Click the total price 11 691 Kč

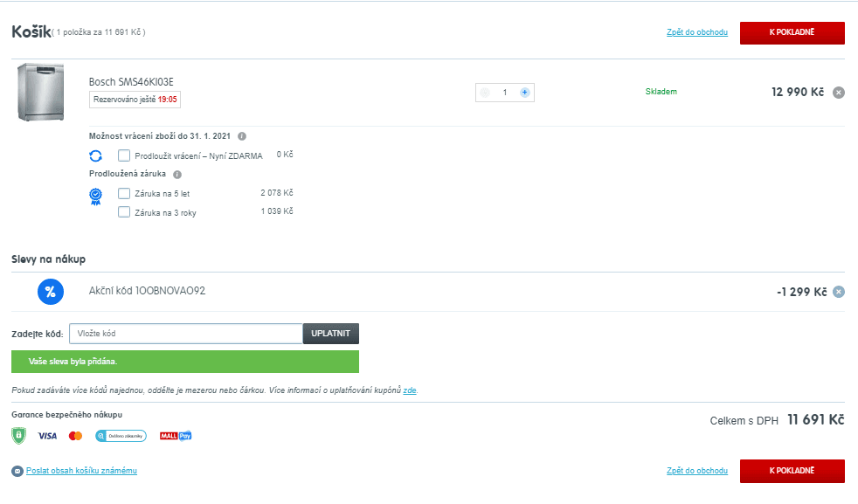pos(816,420)
